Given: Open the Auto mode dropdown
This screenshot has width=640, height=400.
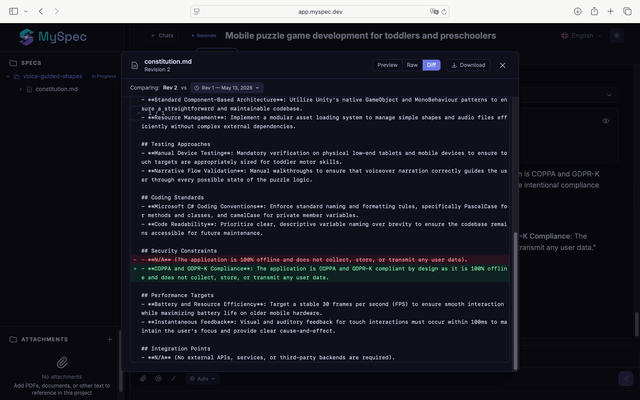Looking at the screenshot, I should pyautogui.click(x=202, y=379).
